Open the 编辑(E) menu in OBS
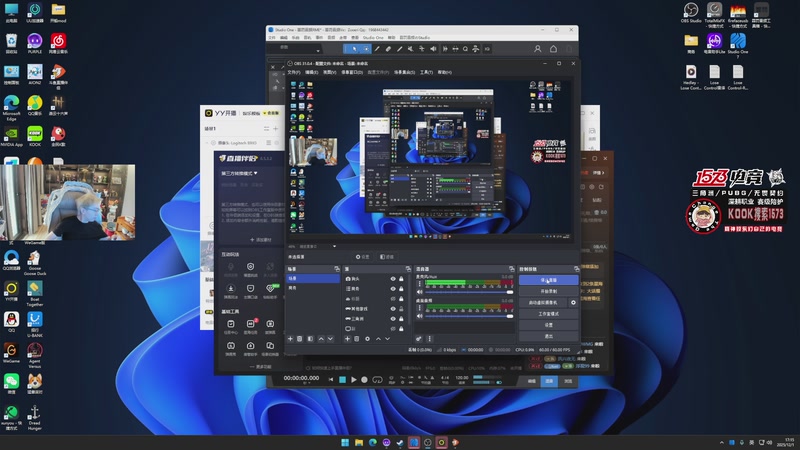Image resolution: width=800 pixels, height=450 pixels. (311, 72)
